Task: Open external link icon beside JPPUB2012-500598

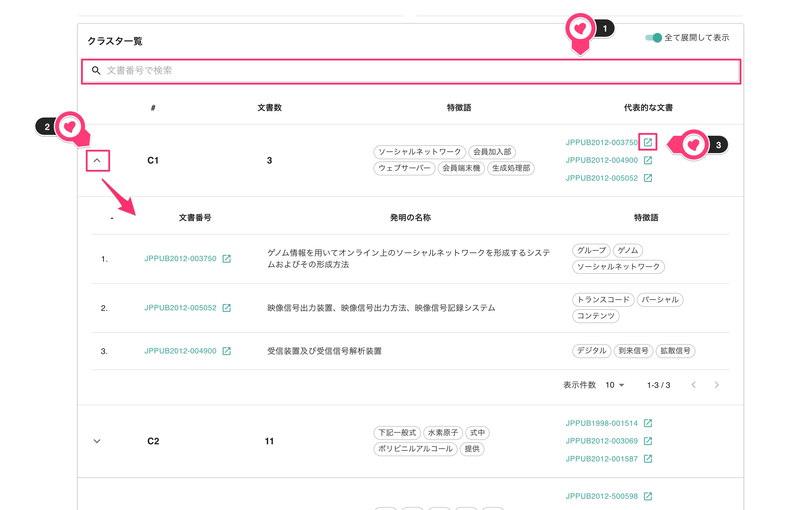Action: [x=647, y=496]
